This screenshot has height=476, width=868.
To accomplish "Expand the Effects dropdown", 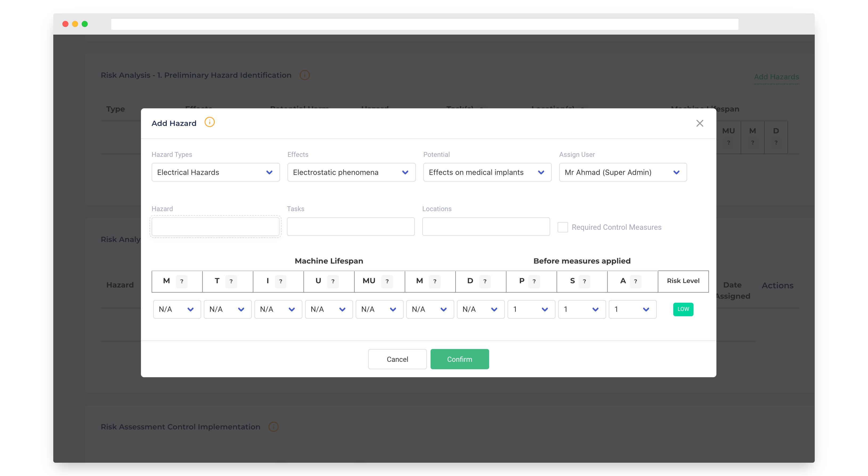I will [x=351, y=172].
